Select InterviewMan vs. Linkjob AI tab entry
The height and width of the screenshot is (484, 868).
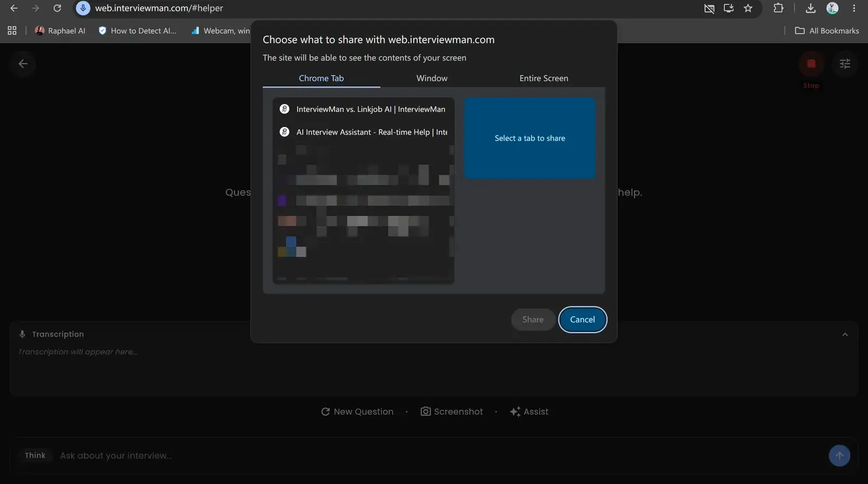(x=363, y=109)
